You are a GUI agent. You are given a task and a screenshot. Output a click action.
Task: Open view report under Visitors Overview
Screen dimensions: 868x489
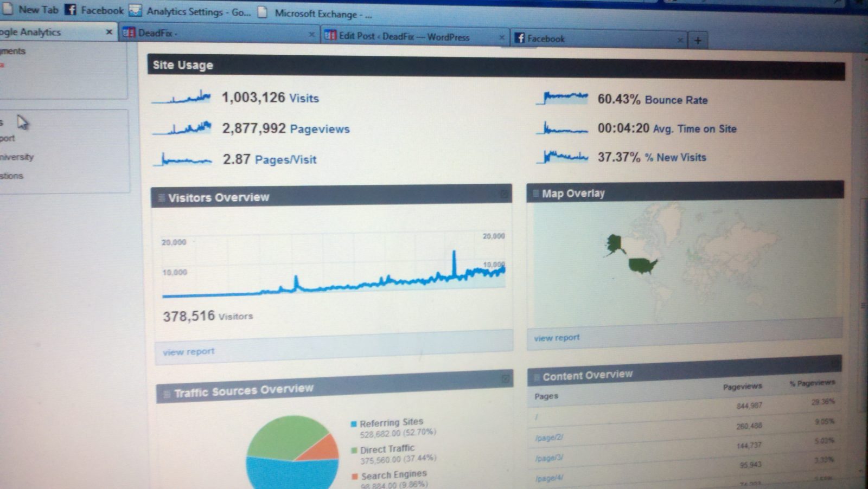[188, 352]
